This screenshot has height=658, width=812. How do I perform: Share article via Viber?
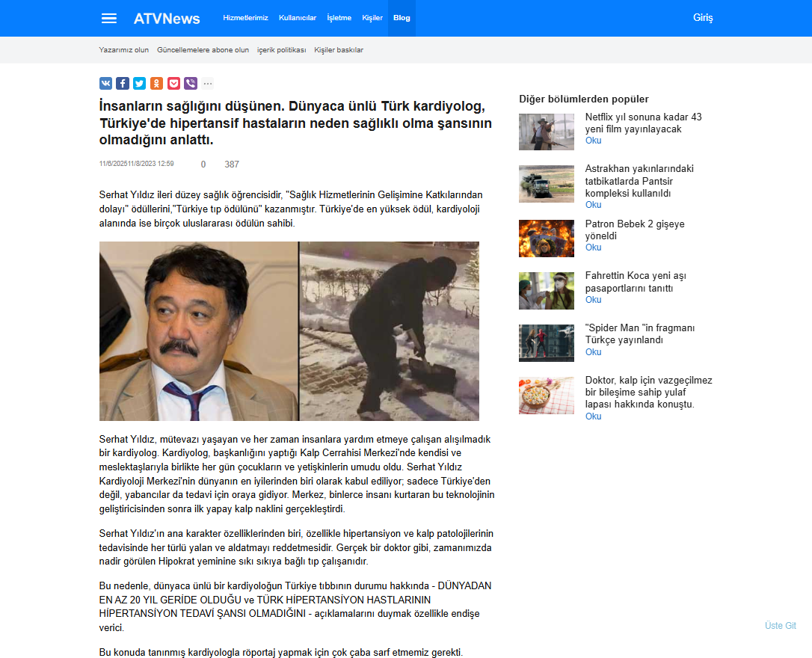(x=190, y=84)
